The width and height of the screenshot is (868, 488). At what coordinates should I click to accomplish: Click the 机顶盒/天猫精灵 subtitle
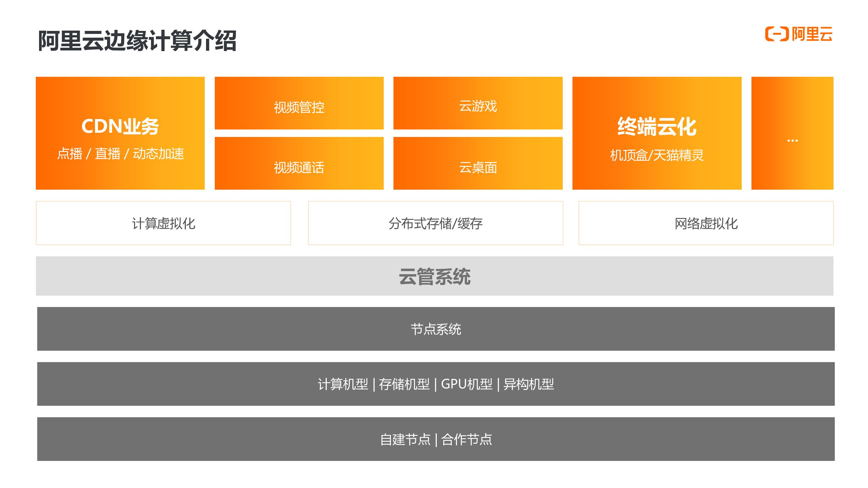[656, 155]
